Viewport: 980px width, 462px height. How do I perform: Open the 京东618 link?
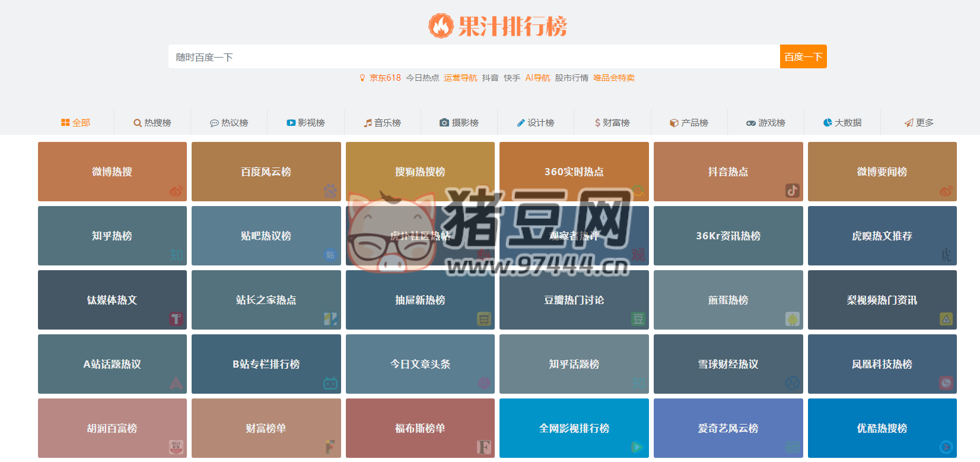386,78
